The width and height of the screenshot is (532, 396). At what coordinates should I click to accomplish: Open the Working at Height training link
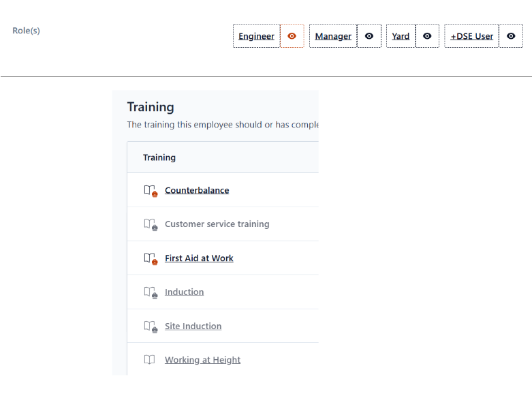202,360
